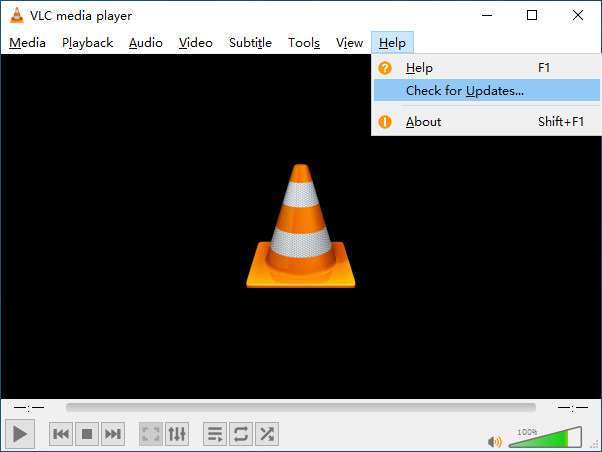Open the Subtitle menu

[x=250, y=43]
